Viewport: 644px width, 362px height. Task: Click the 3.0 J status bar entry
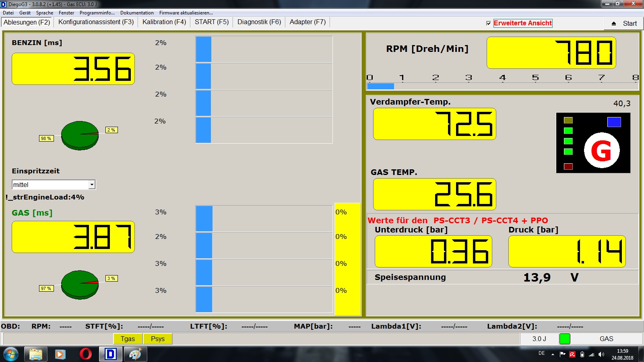click(x=539, y=339)
